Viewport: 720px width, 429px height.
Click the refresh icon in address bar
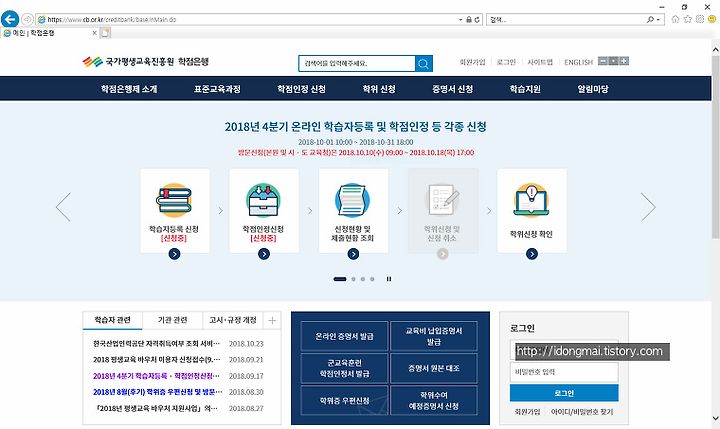click(477, 20)
